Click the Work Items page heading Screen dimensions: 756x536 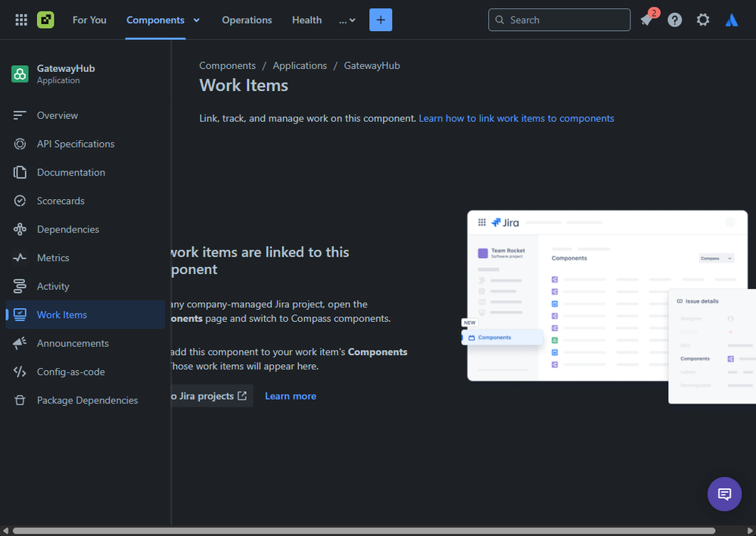(244, 86)
